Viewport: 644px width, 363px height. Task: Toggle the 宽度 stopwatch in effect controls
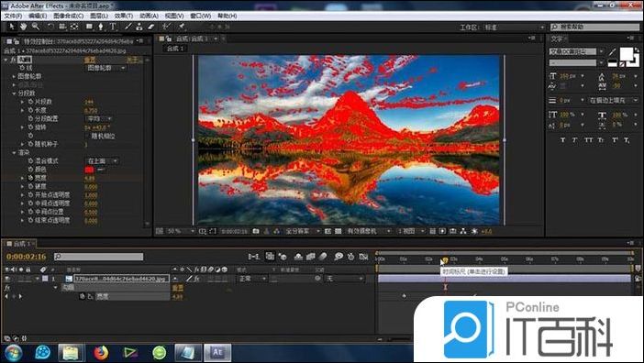pyautogui.click(x=31, y=178)
